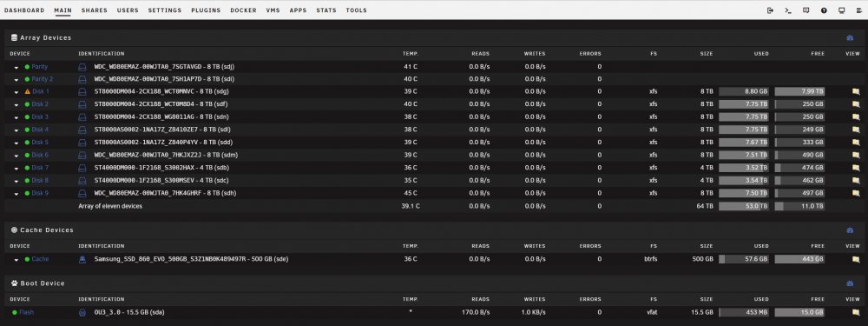868x326 pixels.
Task: Click the OU3_3.0 flash drive icon
Action: 82,313
